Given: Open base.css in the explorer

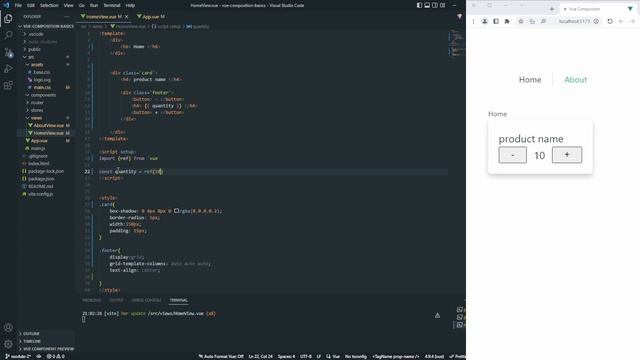Looking at the screenshot, I should click(x=42, y=72).
